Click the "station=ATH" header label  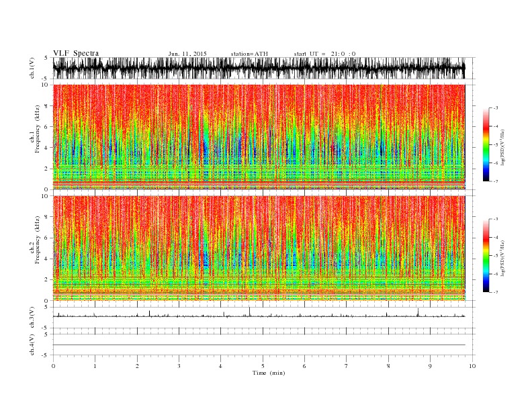pos(249,54)
